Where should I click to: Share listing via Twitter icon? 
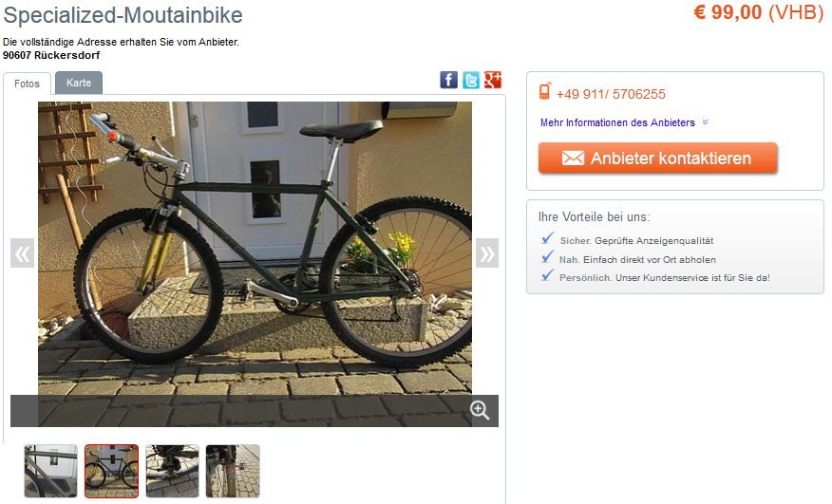(x=471, y=80)
